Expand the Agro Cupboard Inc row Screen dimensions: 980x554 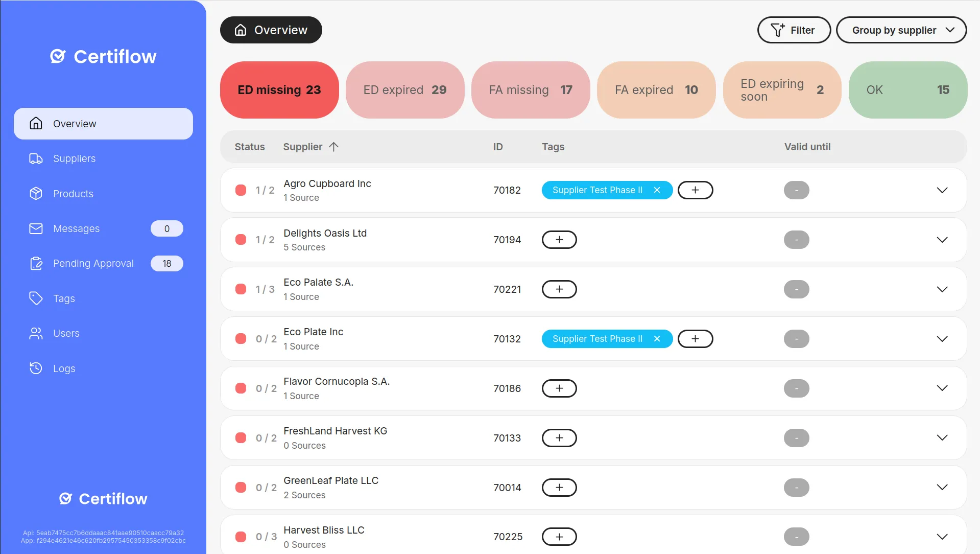pos(942,190)
